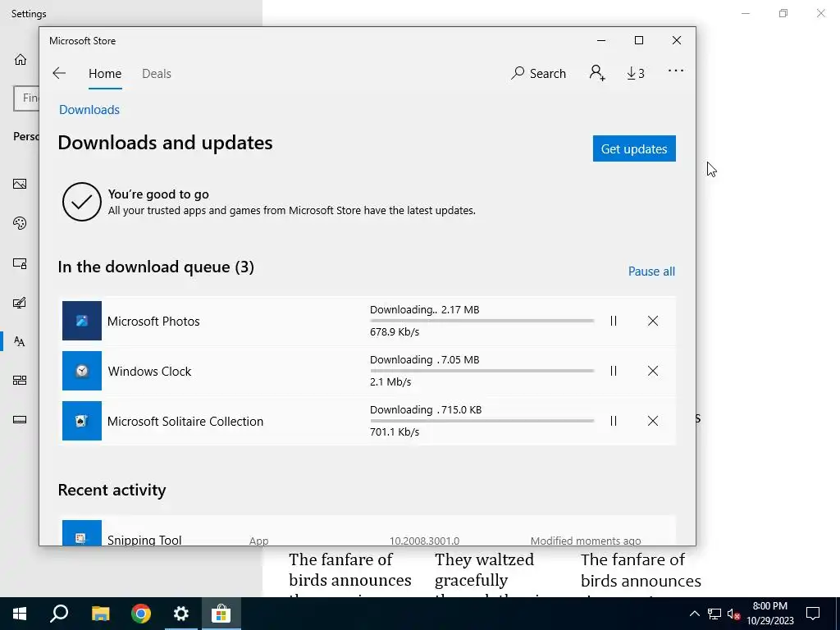Open the Solitaire Collection app icon
Viewport: 840px width, 630px height.
coord(81,421)
